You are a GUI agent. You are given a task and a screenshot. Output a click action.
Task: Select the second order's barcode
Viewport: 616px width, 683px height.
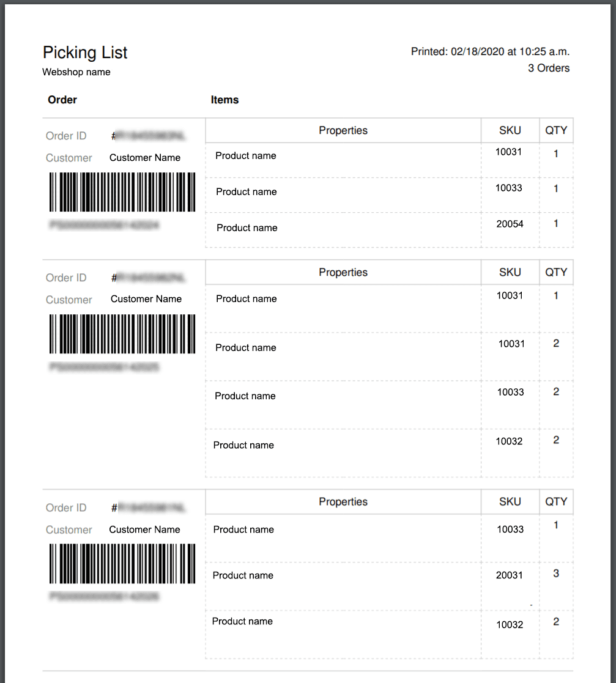(x=122, y=334)
